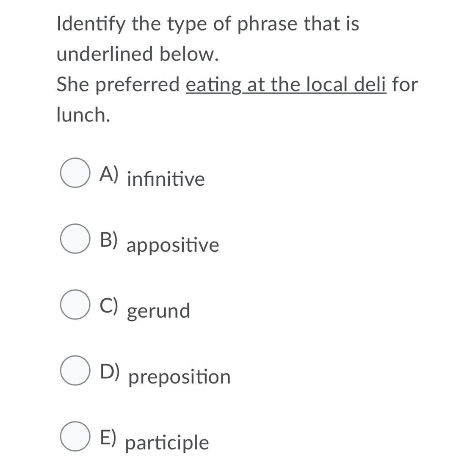Mark the radio button for option D
The width and height of the screenshot is (475, 476).
75,370
